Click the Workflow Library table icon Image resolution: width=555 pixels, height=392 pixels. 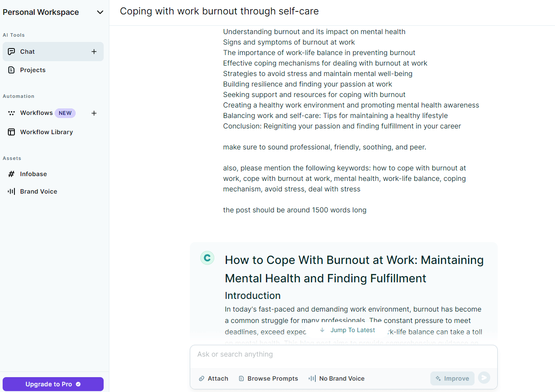(x=11, y=132)
